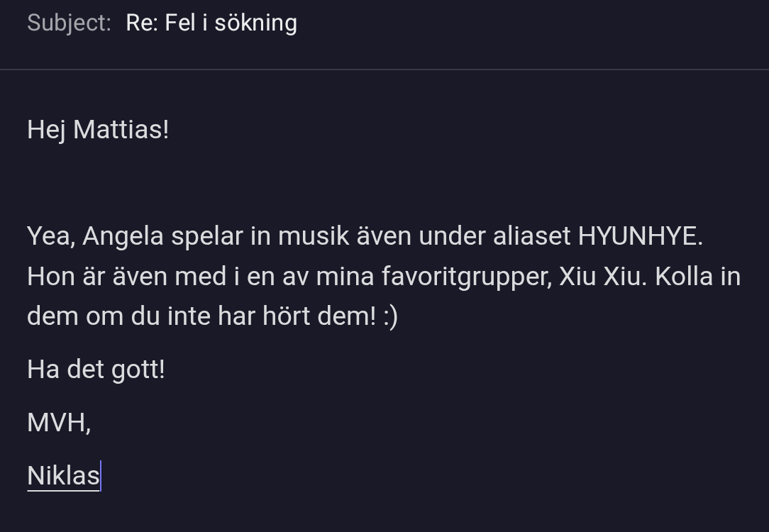Place cursor in the Ha det gott! line
769x532 pixels.
click(96, 369)
